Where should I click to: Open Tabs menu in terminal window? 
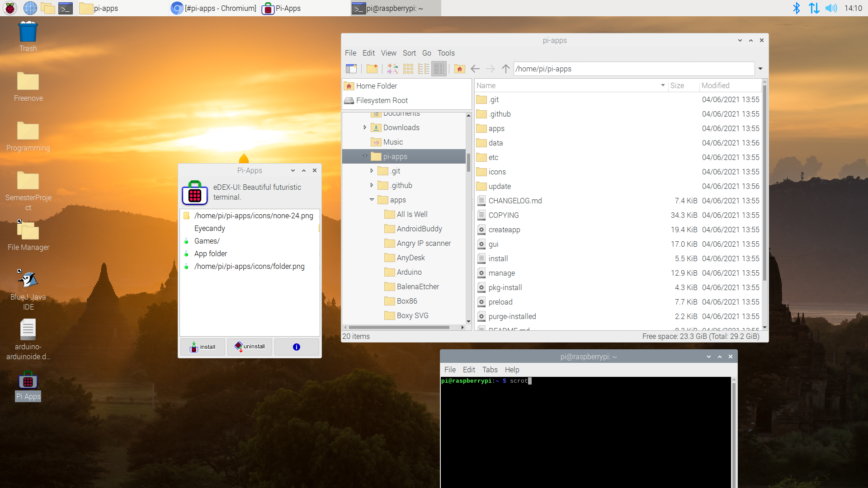490,370
